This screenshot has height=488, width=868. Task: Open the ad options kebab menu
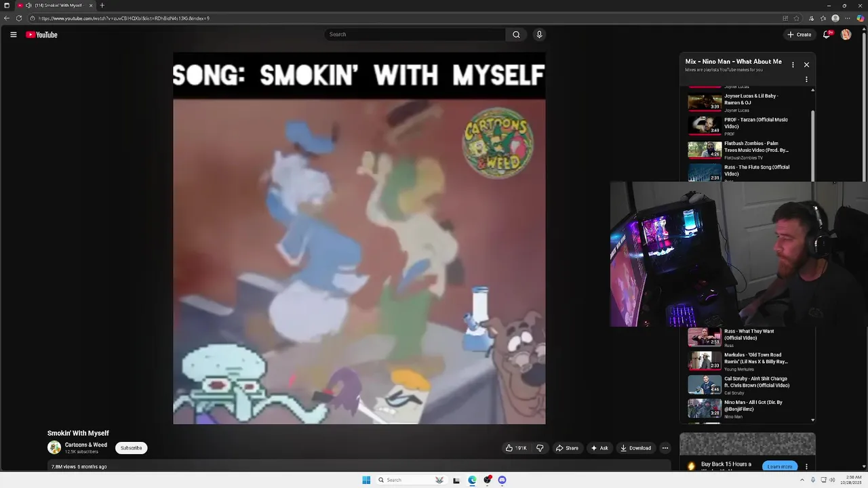tap(806, 466)
